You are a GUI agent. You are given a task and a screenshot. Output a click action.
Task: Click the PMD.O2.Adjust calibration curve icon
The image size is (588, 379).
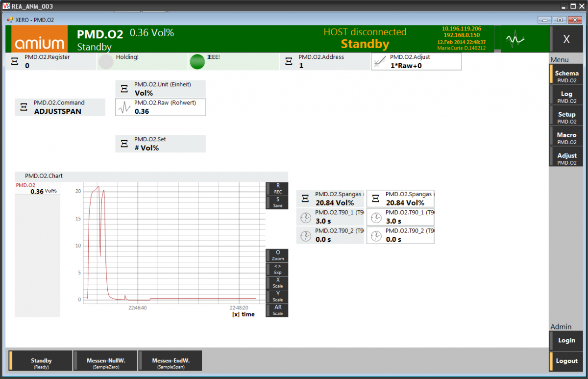(379, 61)
